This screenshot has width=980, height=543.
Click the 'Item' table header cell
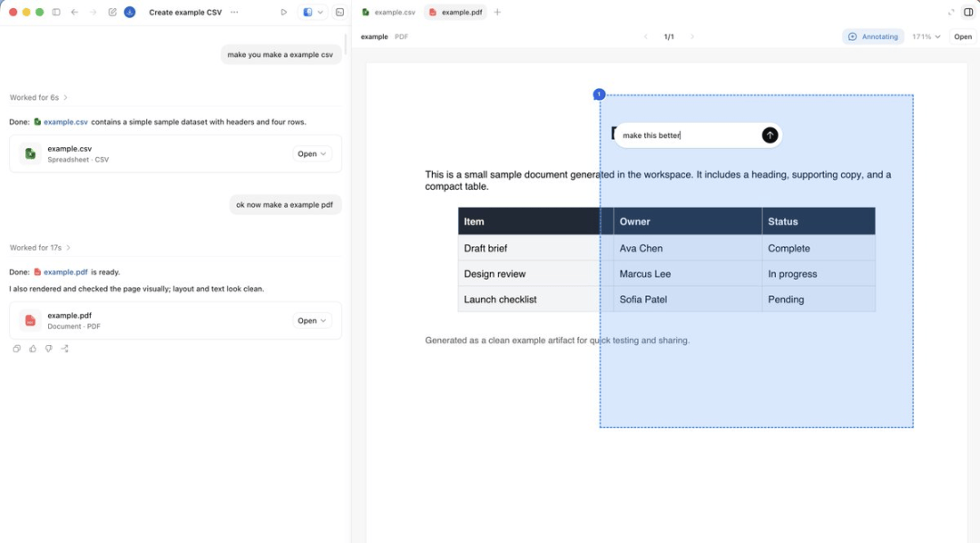[535, 222]
